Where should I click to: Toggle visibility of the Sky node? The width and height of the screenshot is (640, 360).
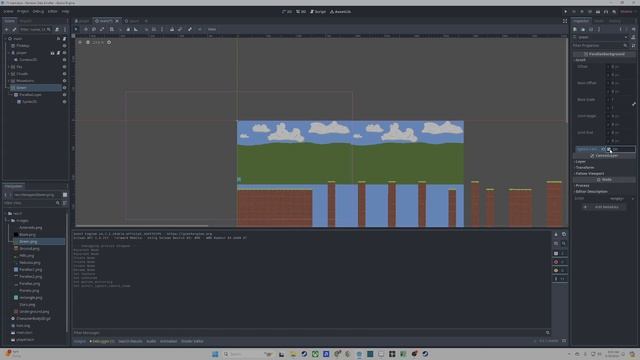click(64, 67)
